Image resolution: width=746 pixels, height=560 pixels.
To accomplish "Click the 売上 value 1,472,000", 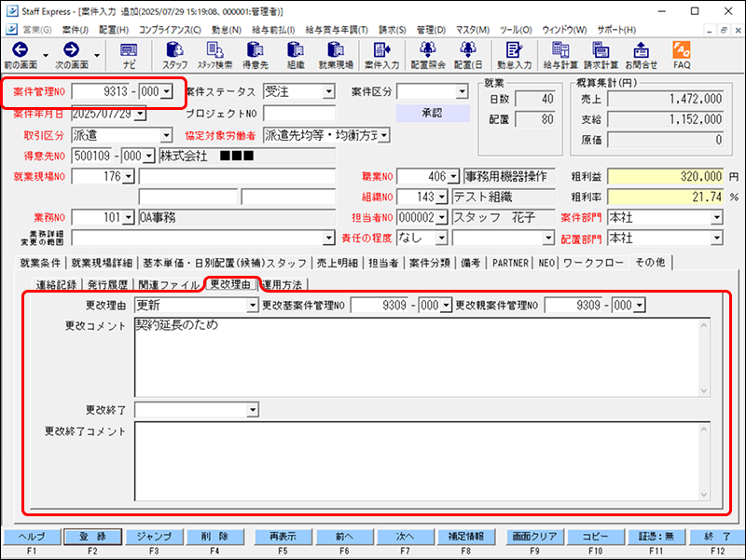I will click(x=666, y=99).
